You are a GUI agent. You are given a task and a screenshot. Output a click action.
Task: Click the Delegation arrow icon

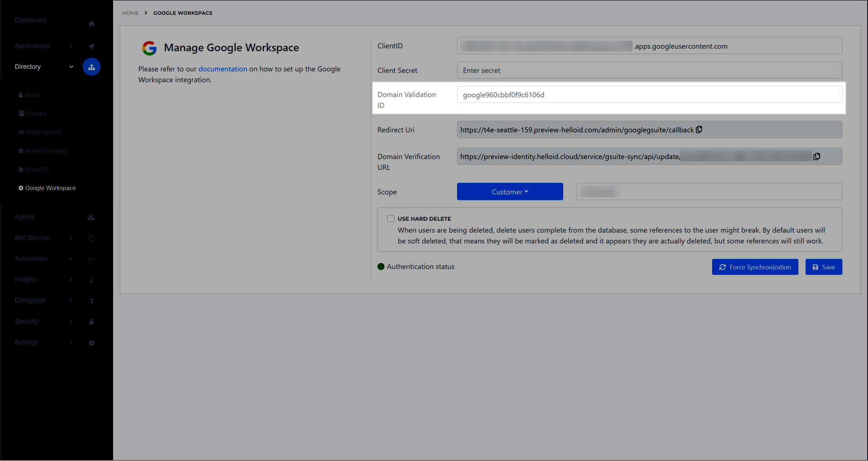(91, 301)
